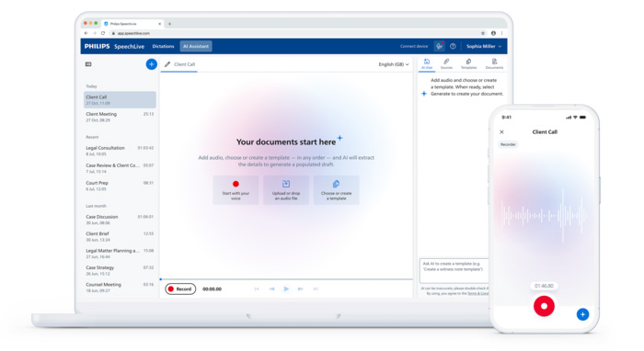The width and height of the screenshot is (644, 351).
Task: Open the Templates panel tab
Action: tap(468, 63)
